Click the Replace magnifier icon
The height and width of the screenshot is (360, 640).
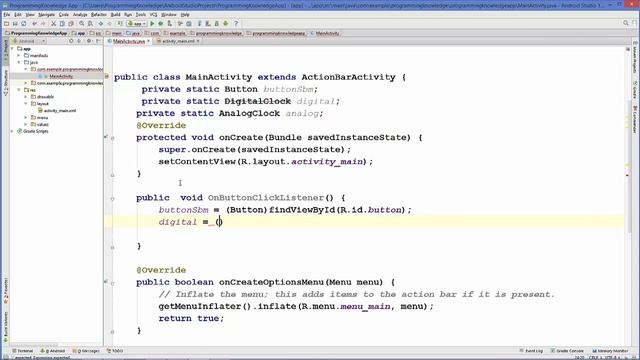90,24
